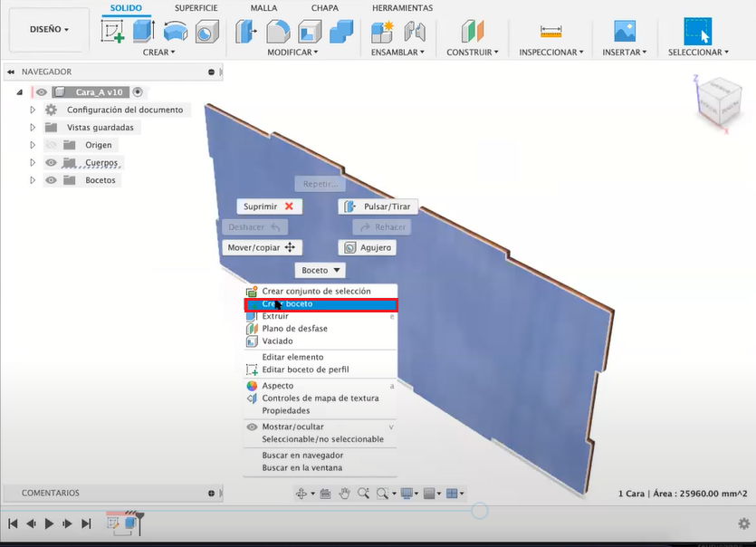Open the DISEÑO workspace dropdown
This screenshot has width=756, height=547.
point(49,29)
